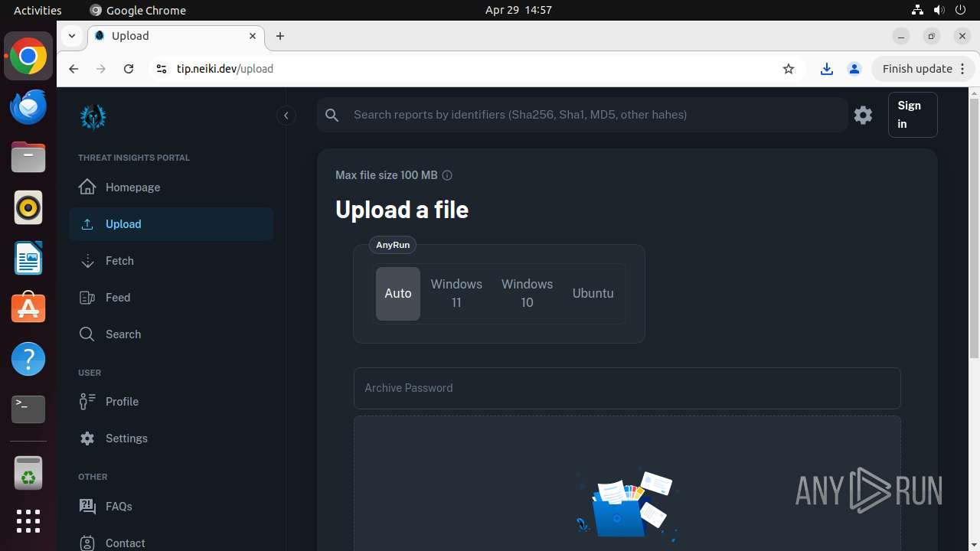
Task: Open Help from the dock
Action: click(x=28, y=359)
